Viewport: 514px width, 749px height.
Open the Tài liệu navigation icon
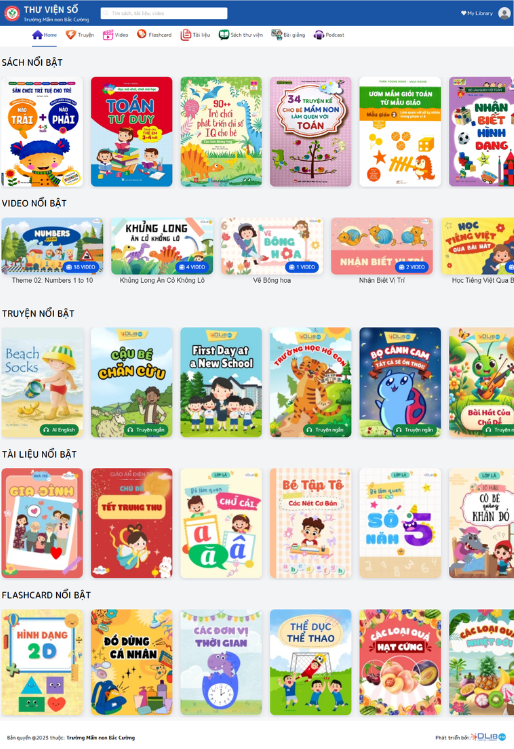[x=185, y=35]
